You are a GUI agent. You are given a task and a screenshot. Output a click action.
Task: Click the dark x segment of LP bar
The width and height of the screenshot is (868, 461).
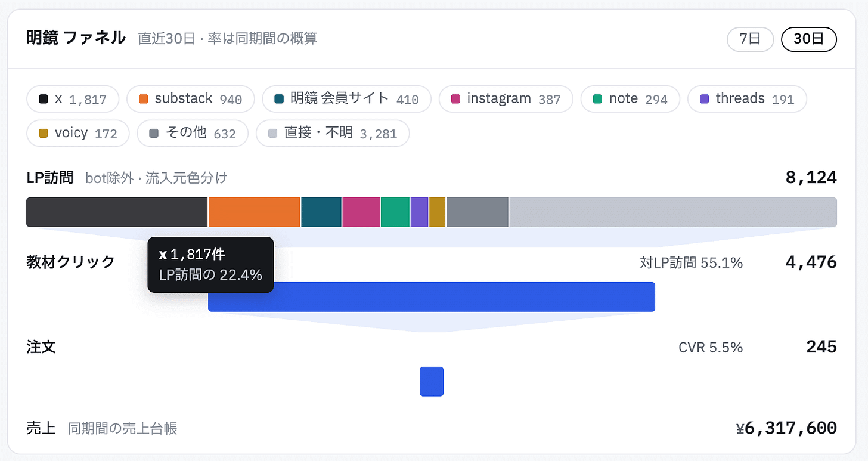tap(117, 212)
